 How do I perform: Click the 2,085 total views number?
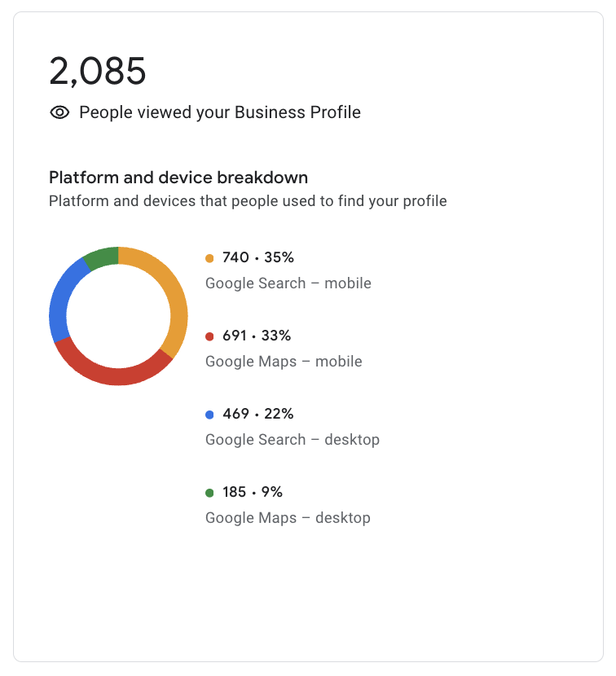[98, 72]
